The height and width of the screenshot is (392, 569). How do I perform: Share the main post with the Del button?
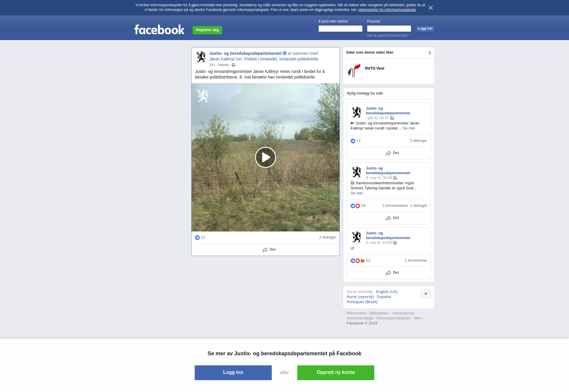click(269, 249)
